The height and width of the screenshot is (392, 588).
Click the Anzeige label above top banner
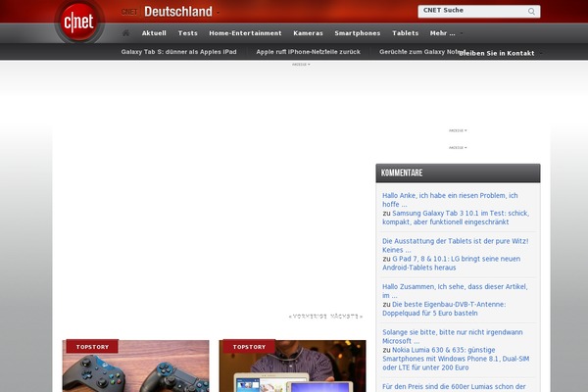point(301,65)
